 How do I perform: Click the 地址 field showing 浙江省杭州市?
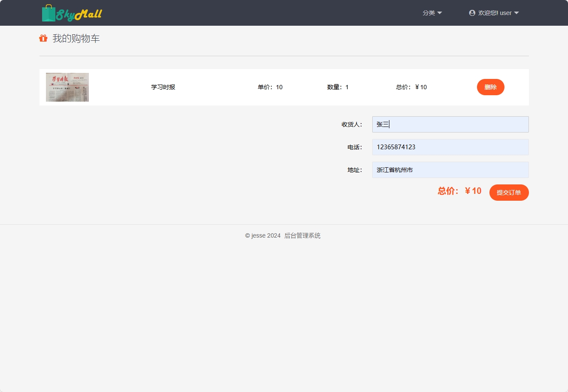click(x=450, y=170)
